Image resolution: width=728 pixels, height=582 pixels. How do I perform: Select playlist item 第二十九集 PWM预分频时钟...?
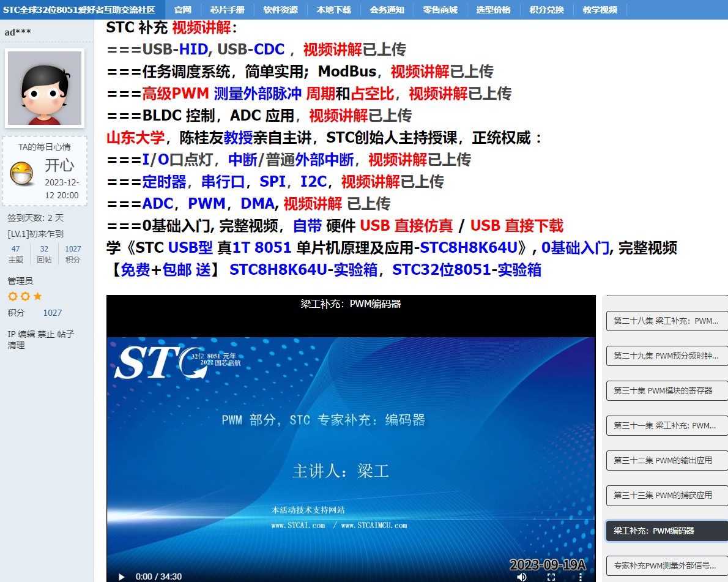coord(667,356)
